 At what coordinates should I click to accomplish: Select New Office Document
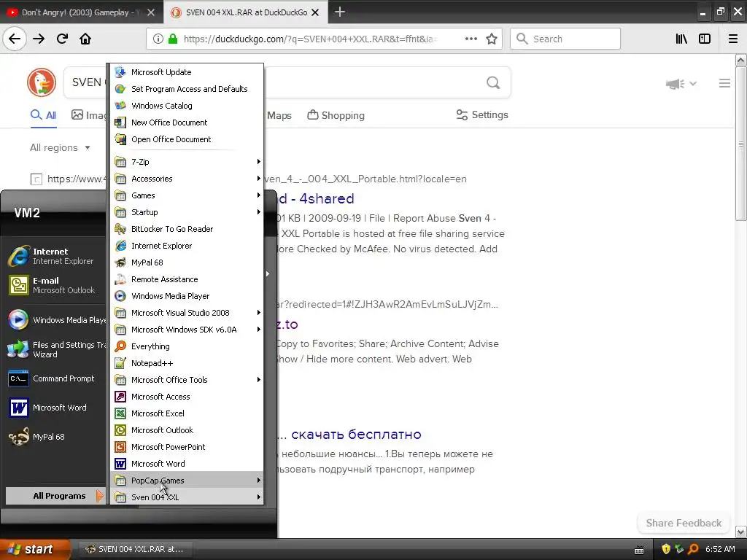[187, 122]
